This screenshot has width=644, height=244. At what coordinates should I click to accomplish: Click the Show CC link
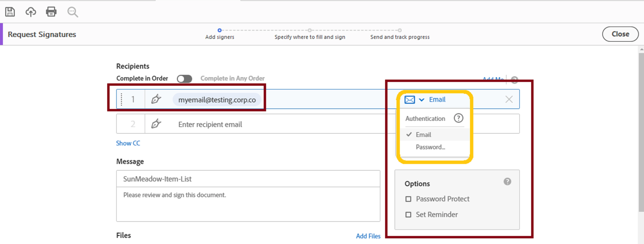128,143
